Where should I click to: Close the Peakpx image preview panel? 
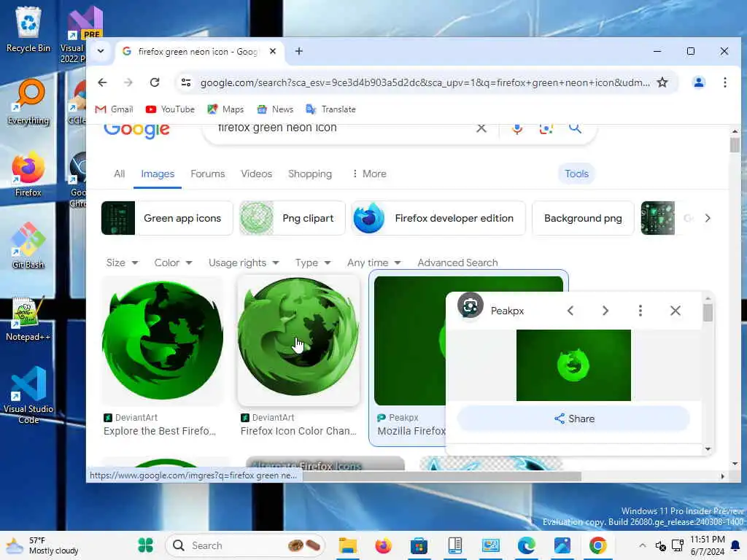[675, 311]
